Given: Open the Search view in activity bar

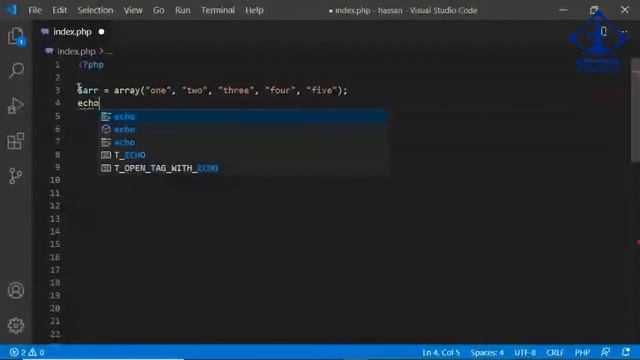Looking at the screenshot, I should pos(16,71).
